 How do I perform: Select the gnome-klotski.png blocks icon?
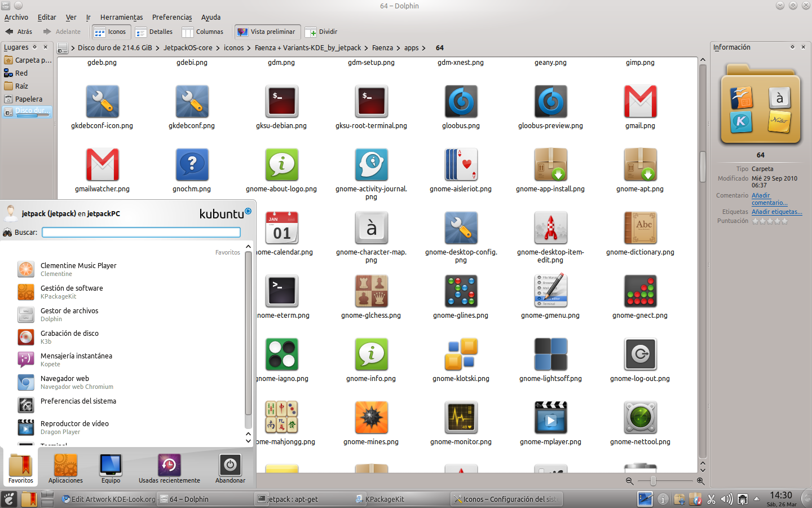461,354
